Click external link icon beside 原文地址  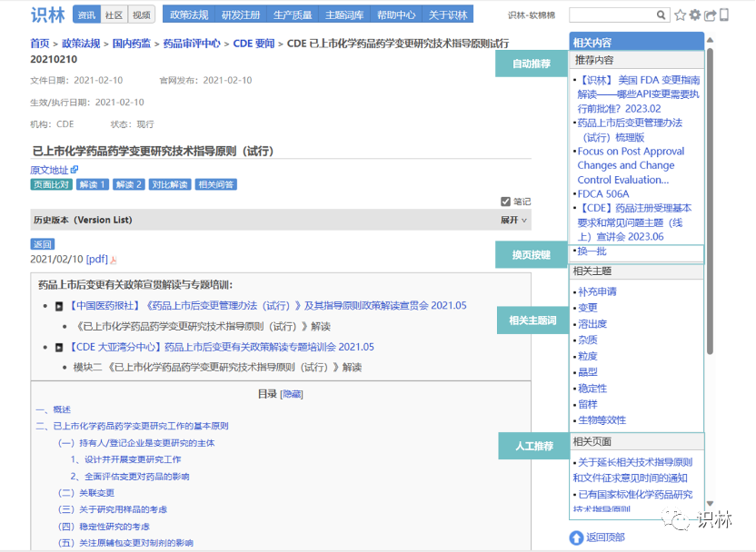(x=75, y=170)
